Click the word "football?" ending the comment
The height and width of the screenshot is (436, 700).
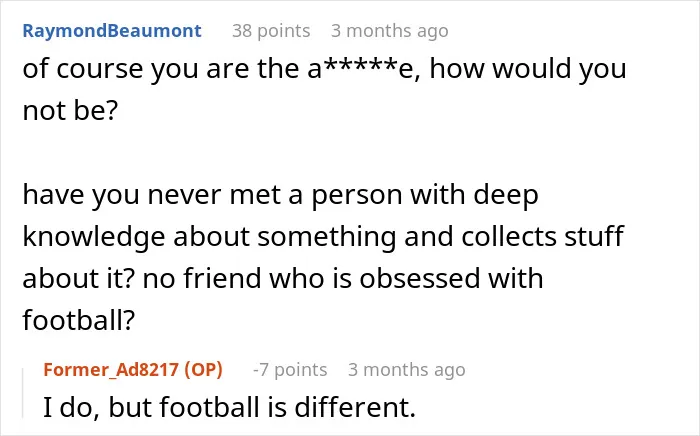[79, 320]
